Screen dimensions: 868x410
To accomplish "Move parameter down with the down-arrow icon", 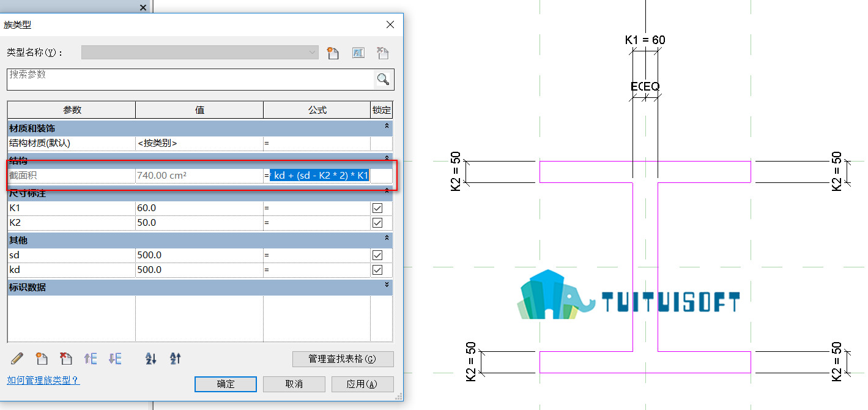I will pos(115,359).
